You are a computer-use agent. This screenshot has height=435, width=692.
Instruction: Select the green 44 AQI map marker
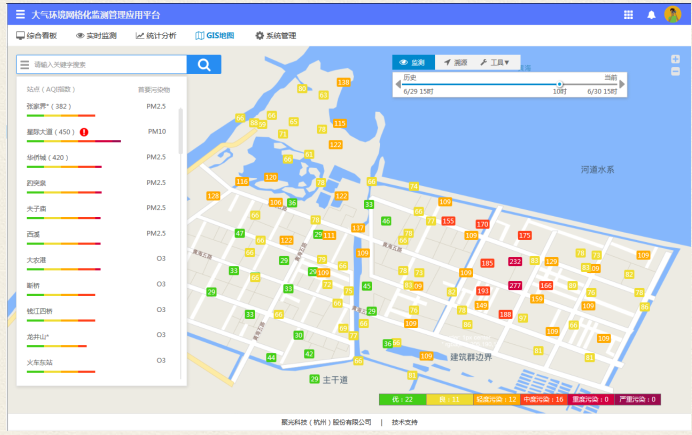pos(271,357)
